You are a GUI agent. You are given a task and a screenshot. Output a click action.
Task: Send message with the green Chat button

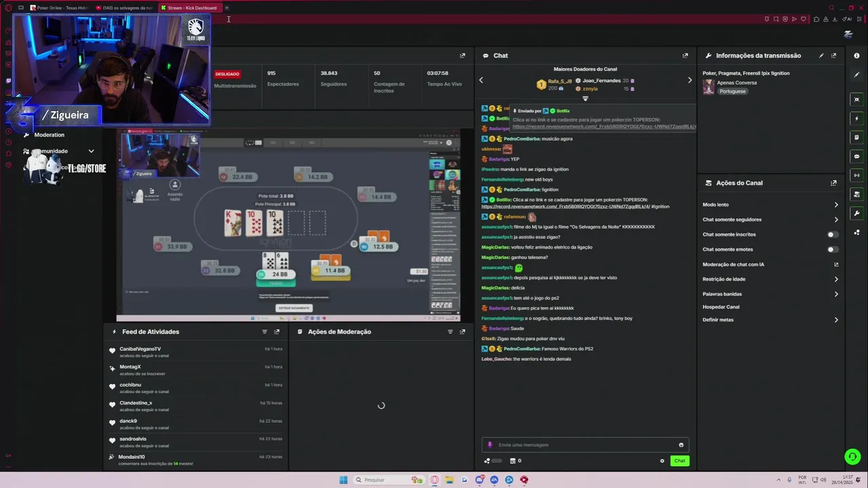679,461
